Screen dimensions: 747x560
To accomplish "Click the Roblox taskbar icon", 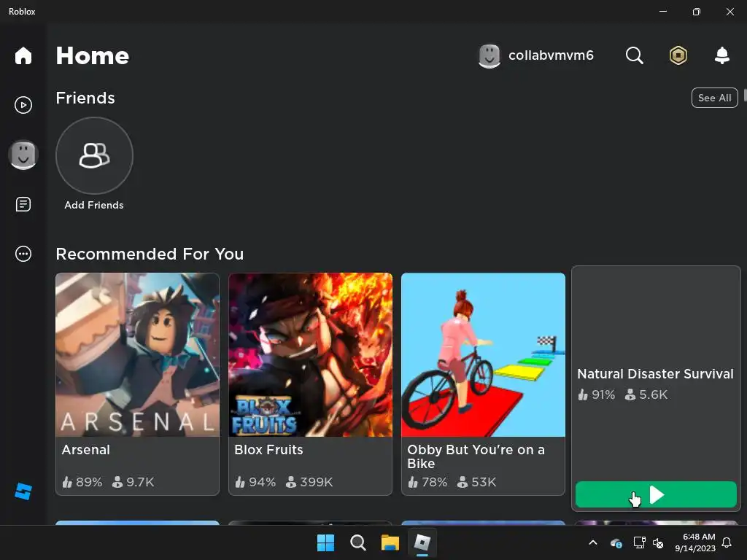I will [422, 542].
